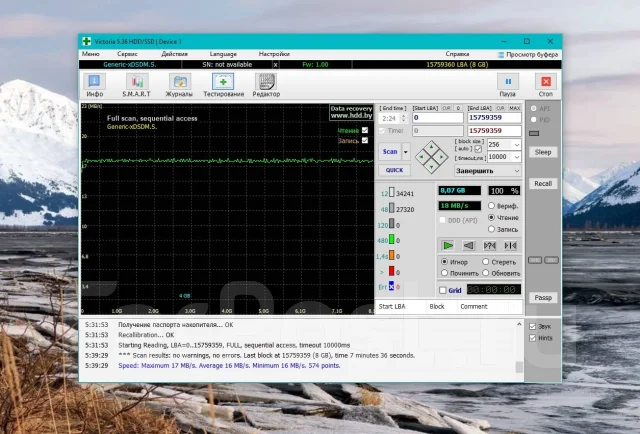Toggle the Запись graph checkbox
The width and height of the screenshot is (640, 434).
(365, 140)
